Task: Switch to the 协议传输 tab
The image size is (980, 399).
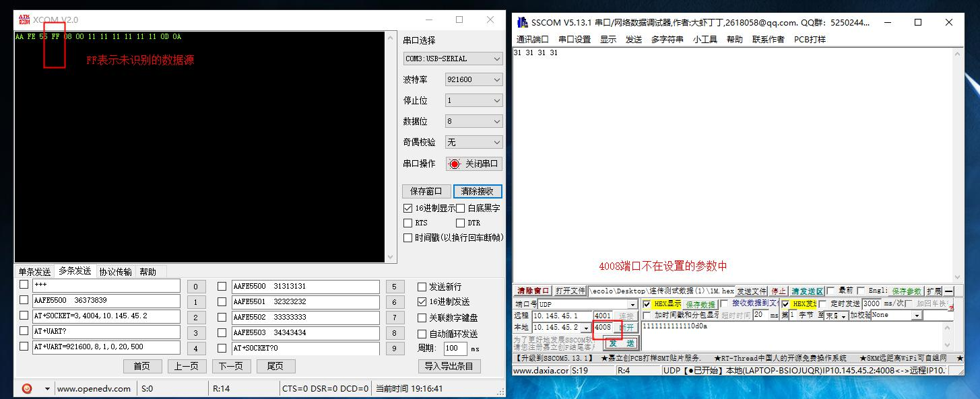Action: [115, 272]
